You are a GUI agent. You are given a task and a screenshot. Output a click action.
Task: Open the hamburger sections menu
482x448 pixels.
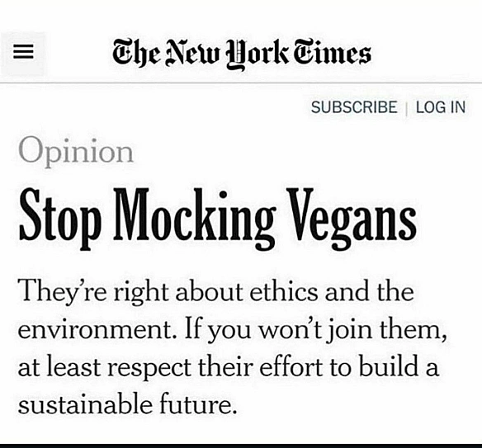23,52
